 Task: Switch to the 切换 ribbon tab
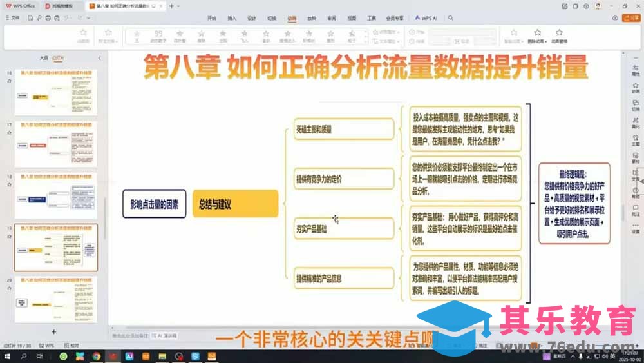point(272,18)
